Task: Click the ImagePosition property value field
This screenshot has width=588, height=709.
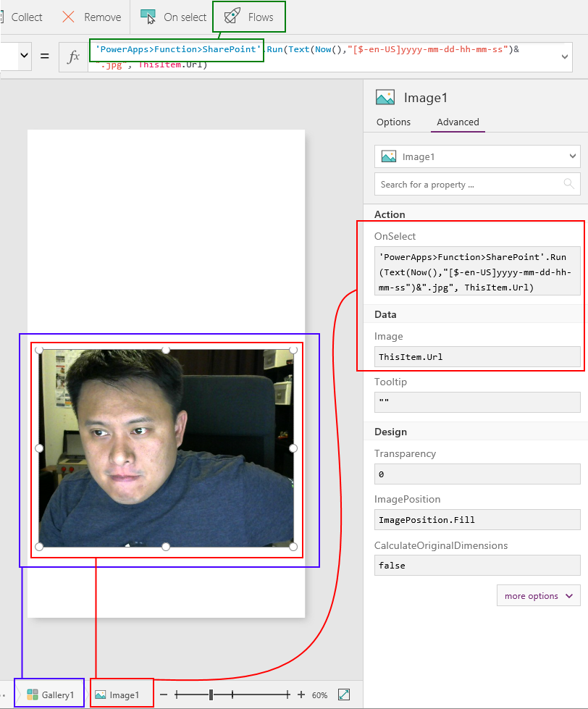Action: (477, 520)
